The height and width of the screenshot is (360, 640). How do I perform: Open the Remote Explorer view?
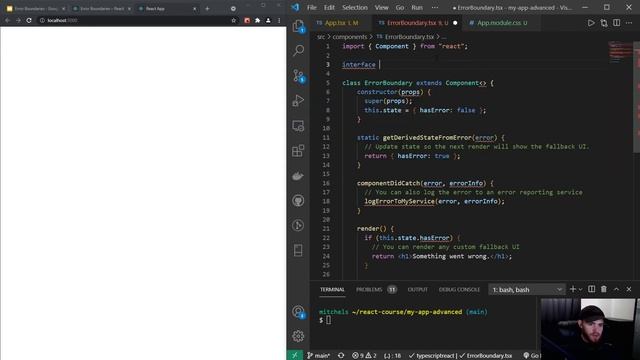coord(298,126)
